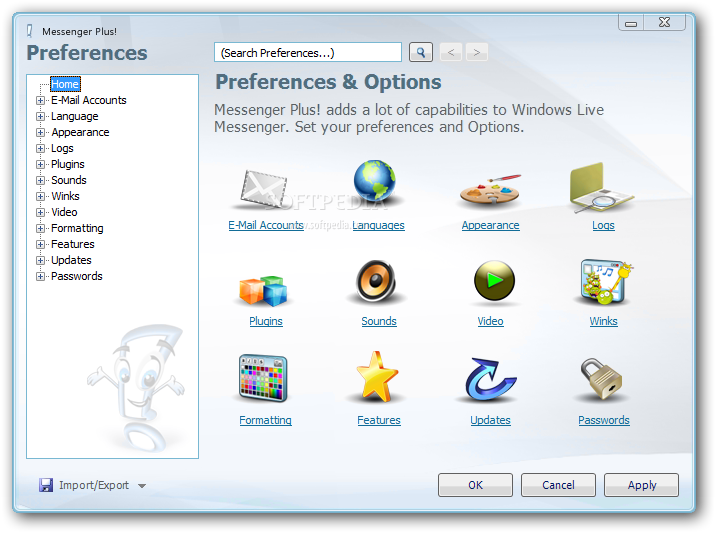Viewport: 716px width, 533px height.
Task: Click the Languages link
Action: point(378,225)
